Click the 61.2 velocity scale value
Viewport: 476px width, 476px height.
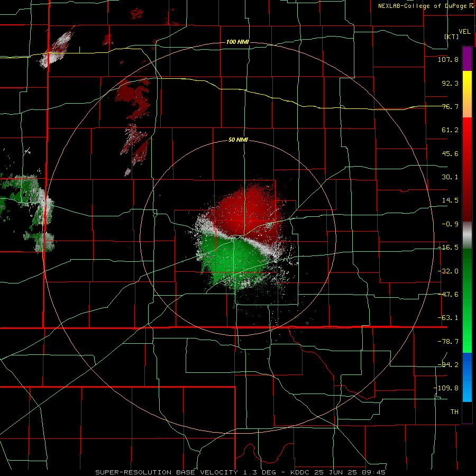(x=450, y=130)
